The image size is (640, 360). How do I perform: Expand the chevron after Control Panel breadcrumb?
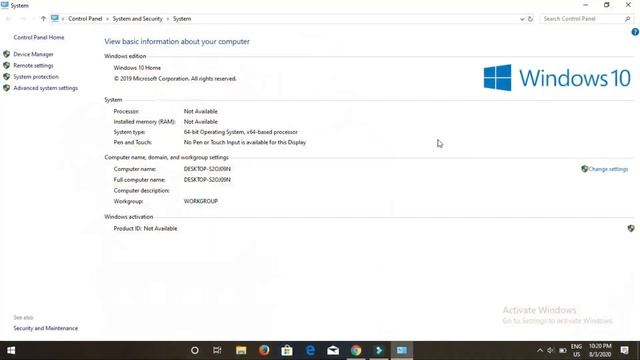(108, 19)
